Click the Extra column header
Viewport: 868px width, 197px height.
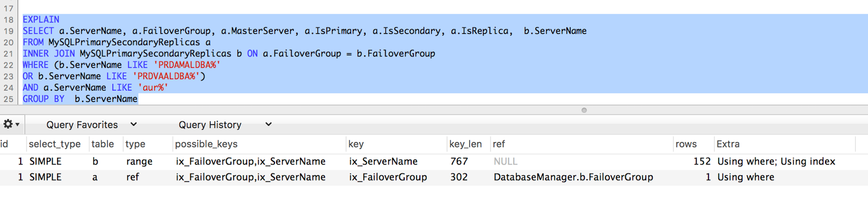pyautogui.click(x=728, y=144)
